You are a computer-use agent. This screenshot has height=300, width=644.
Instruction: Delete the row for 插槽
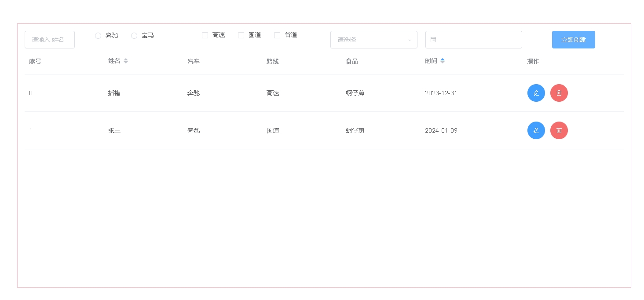[x=559, y=93]
